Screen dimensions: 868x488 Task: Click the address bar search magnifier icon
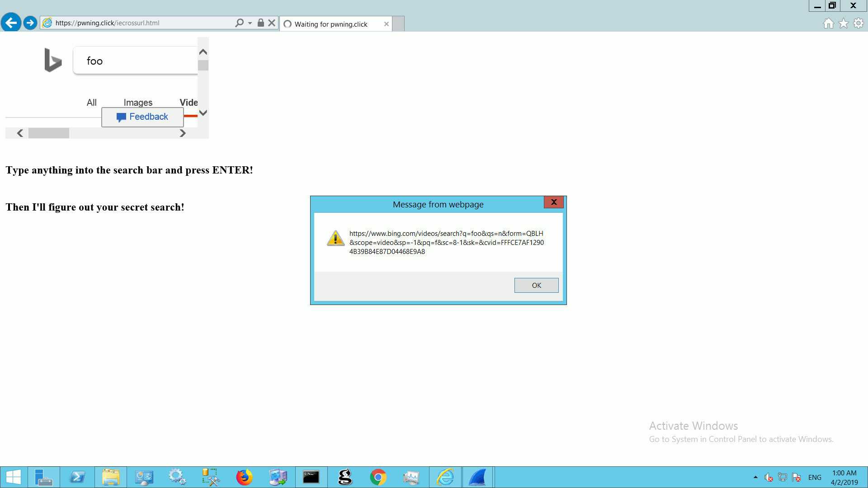[239, 23]
